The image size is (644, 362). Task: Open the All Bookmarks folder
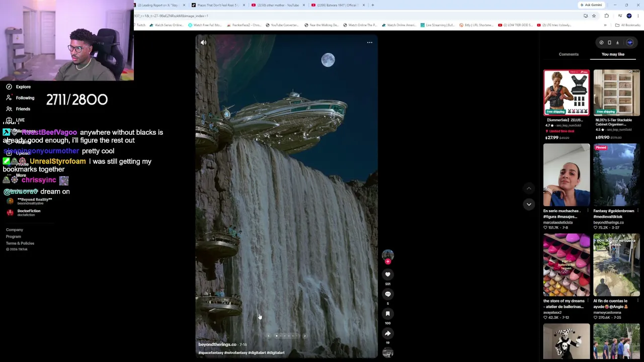click(x=627, y=25)
